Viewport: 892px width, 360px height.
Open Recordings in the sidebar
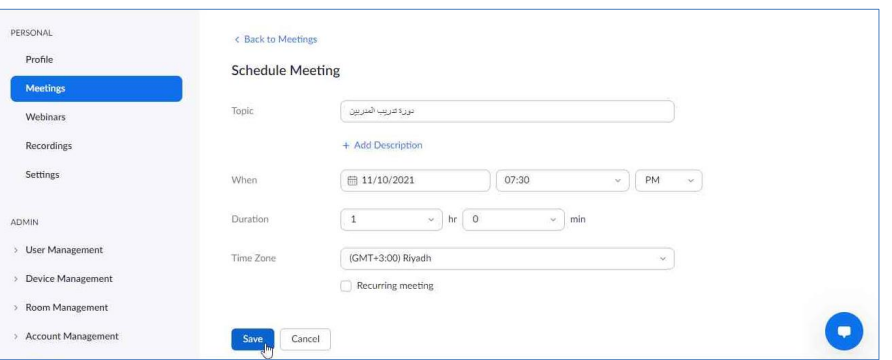[49, 146]
